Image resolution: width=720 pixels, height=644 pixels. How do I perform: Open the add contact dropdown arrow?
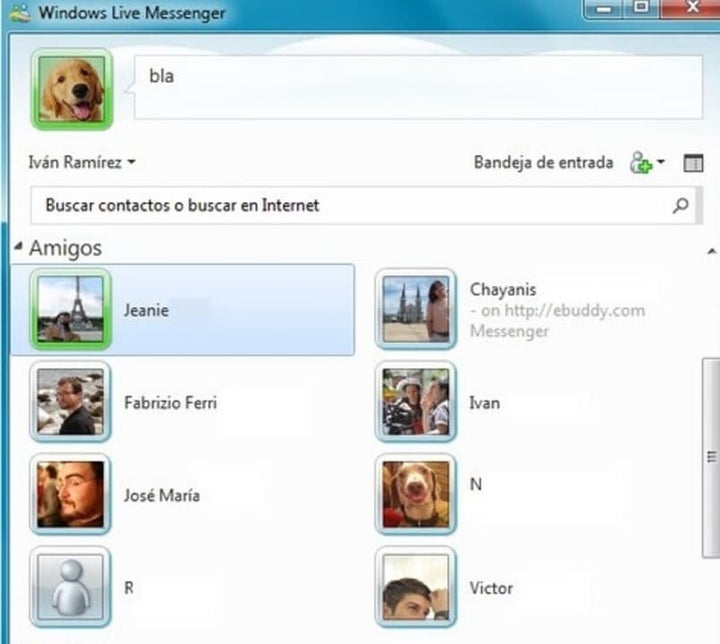tap(661, 163)
